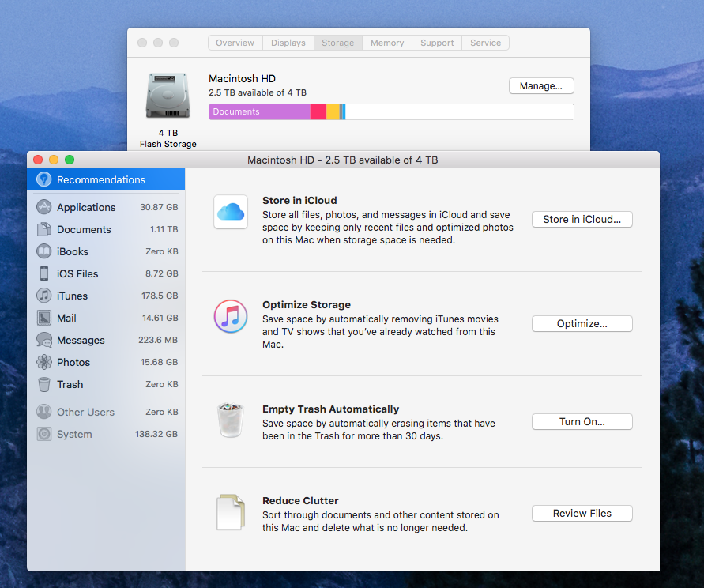
Task: Open the Service tab
Action: point(485,43)
